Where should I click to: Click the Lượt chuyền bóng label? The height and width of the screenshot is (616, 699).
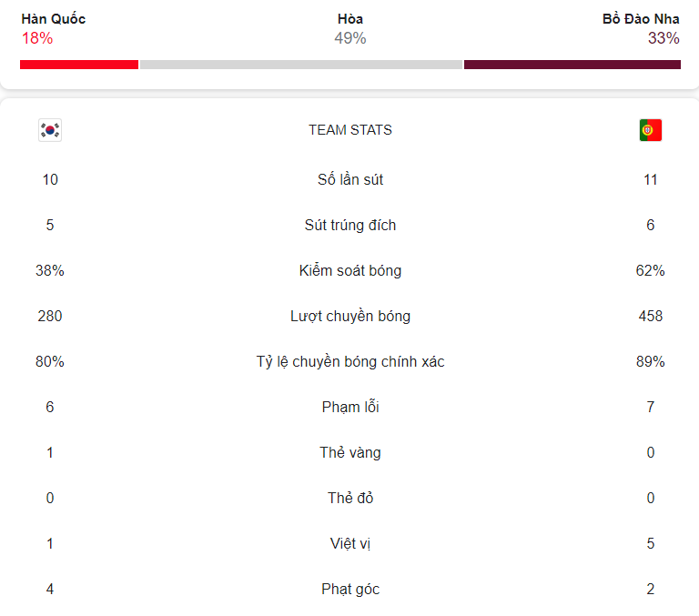coord(350,316)
